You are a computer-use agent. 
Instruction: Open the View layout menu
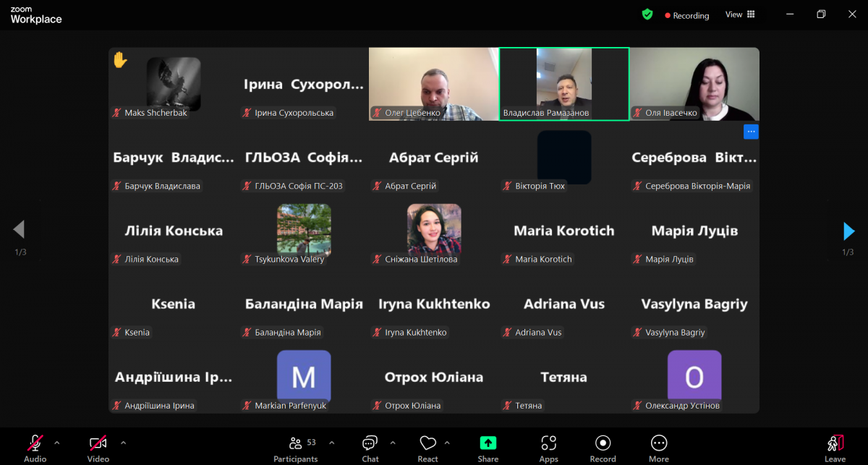(740, 14)
